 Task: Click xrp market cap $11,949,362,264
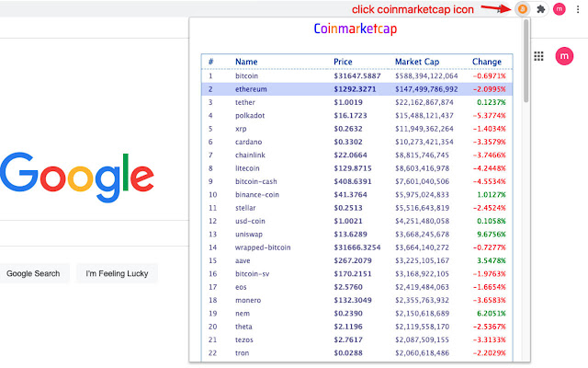(424, 129)
